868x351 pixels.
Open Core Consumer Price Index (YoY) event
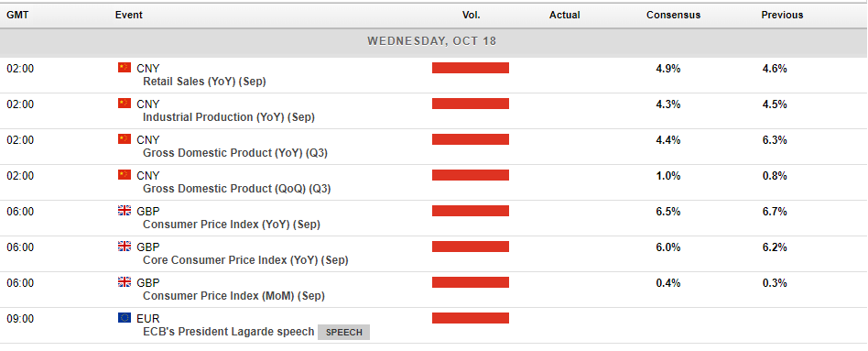[x=245, y=260]
